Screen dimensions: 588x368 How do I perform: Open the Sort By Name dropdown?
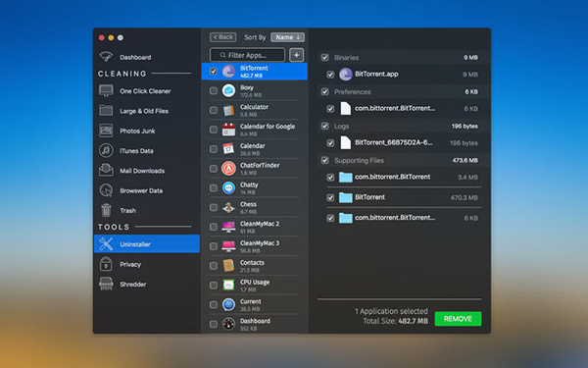tap(287, 37)
